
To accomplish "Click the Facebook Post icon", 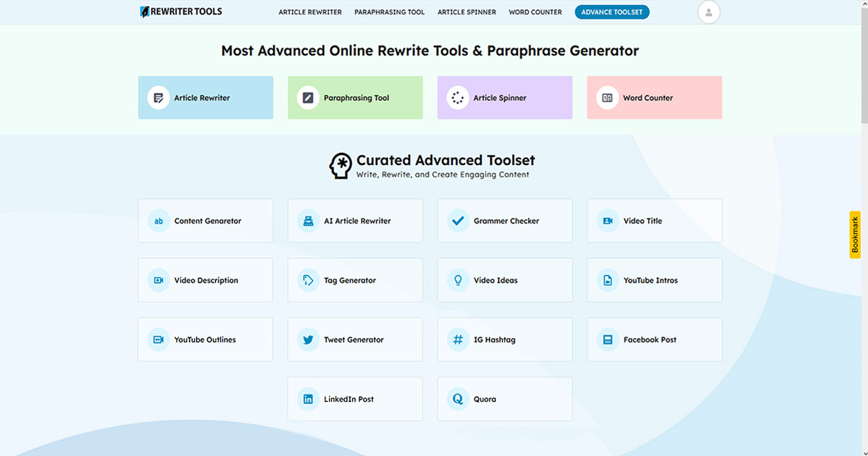I will click(607, 339).
